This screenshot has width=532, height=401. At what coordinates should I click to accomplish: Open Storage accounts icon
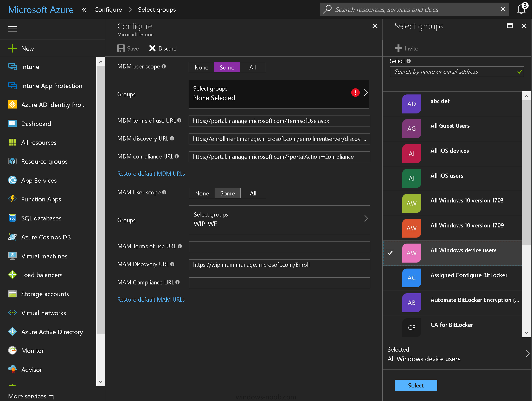(x=12, y=294)
